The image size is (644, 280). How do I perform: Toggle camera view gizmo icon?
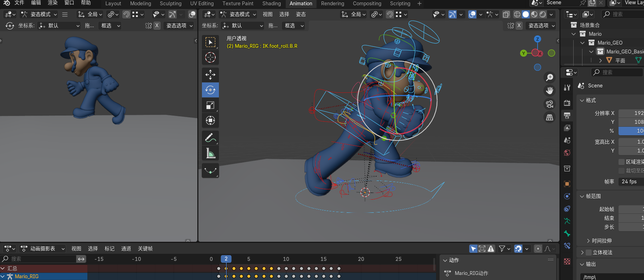pyautogui.click(x=550, y=104)
